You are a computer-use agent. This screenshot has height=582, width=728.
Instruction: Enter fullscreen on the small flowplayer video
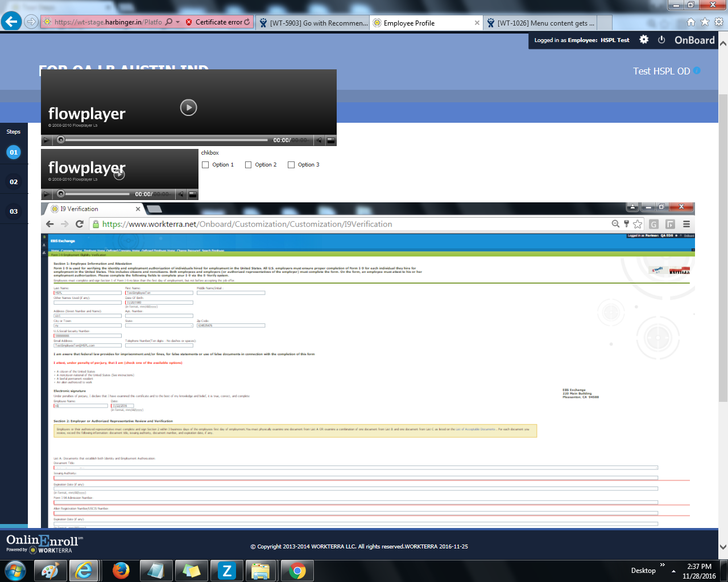(193, 194)
